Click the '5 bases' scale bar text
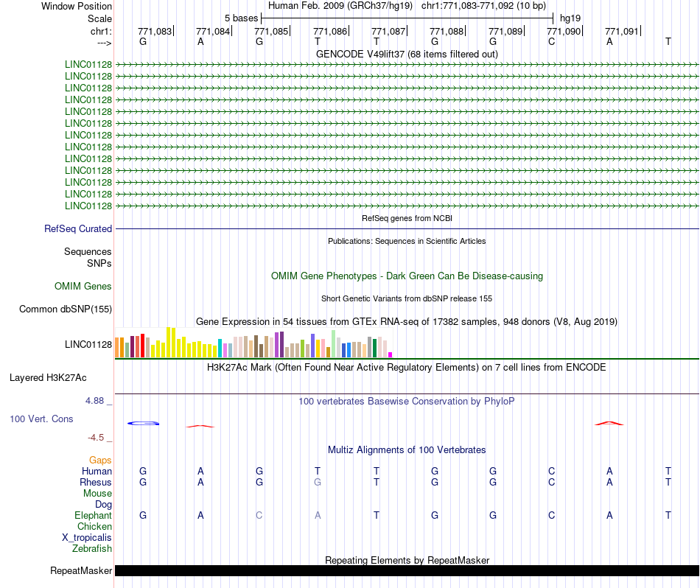 pyautogui.click(x=241, y=18)
